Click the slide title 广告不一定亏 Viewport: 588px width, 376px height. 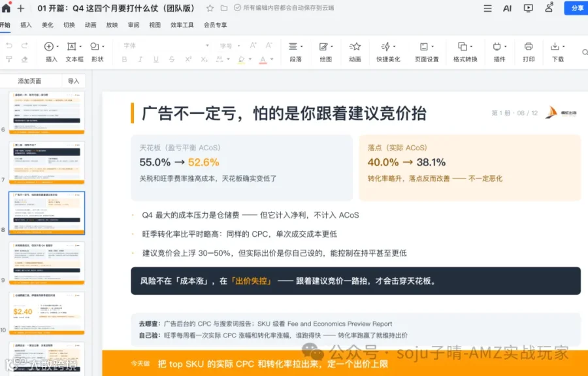[x=284, y=113]
